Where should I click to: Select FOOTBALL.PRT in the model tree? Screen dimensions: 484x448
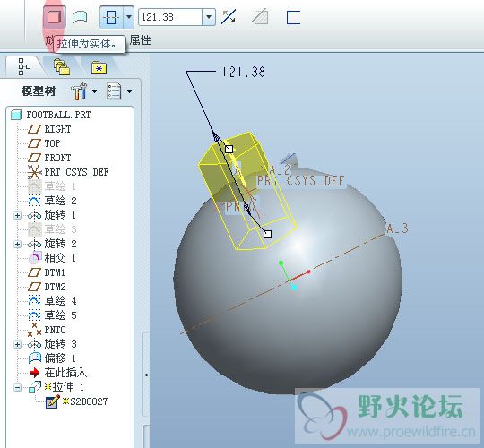click(58, 115)
